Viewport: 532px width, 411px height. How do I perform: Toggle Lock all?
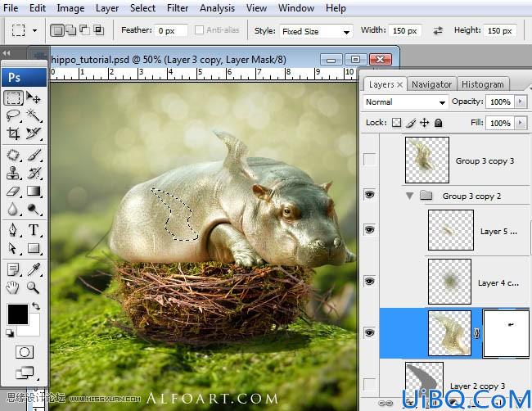[439, 123]
